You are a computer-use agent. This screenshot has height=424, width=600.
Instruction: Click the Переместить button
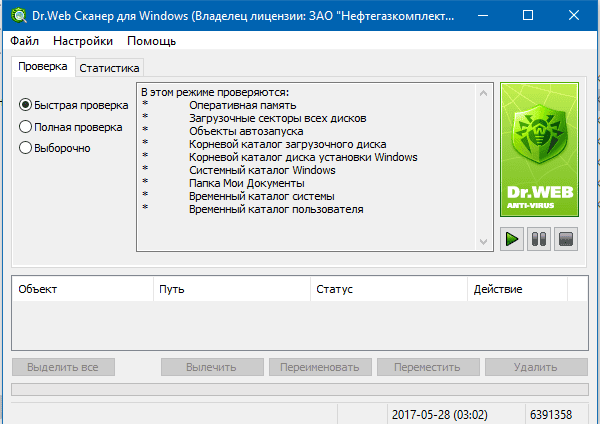point(428,367)
